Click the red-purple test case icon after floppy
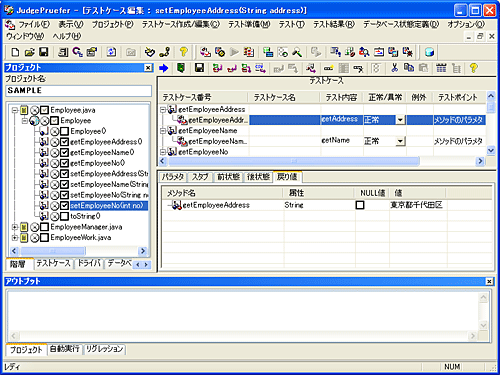The width and height of the screenshot is (500, 375). (x=217, y=68)
